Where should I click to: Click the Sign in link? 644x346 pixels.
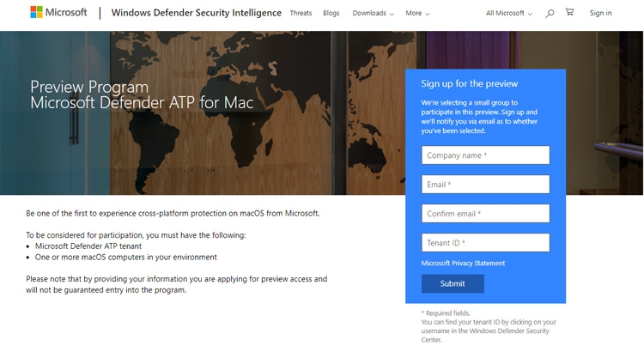coord(600,13)
